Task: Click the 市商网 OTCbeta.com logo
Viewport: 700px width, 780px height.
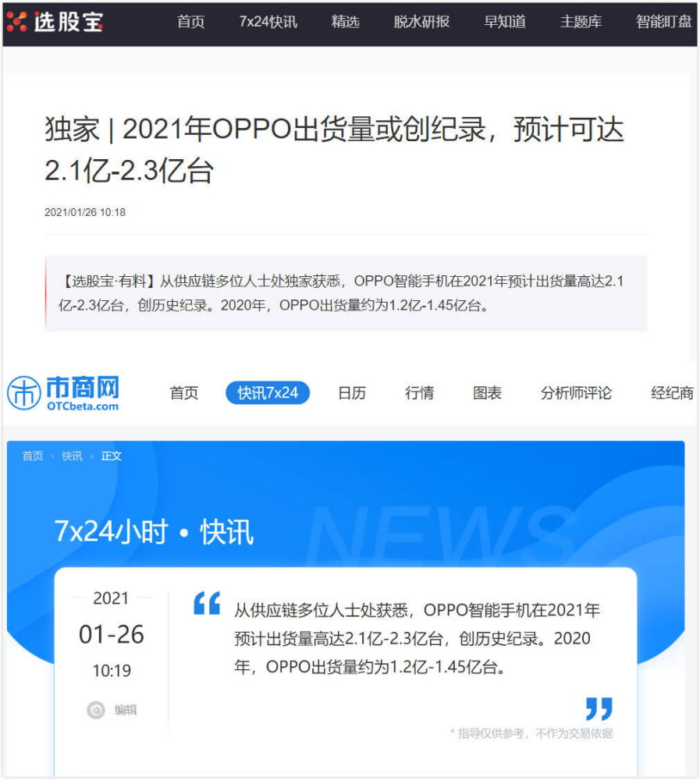Action: (x=63, y=393)
